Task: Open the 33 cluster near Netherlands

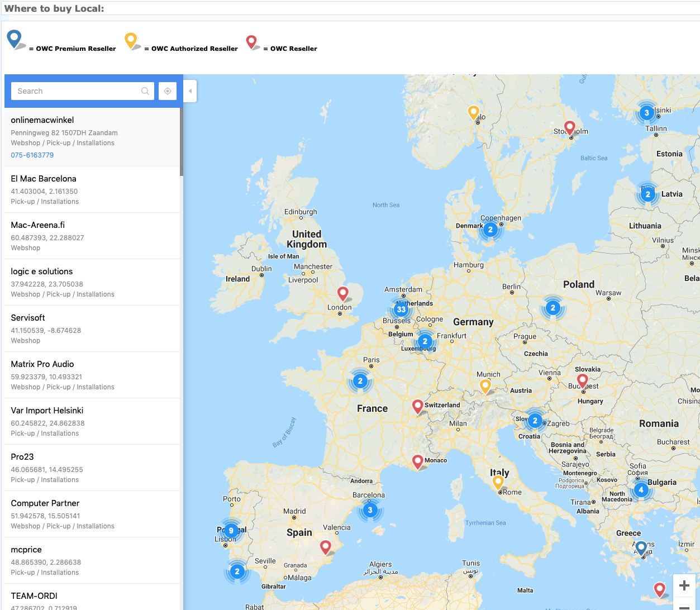Action: pyautogui.click(x=401, y=309)
